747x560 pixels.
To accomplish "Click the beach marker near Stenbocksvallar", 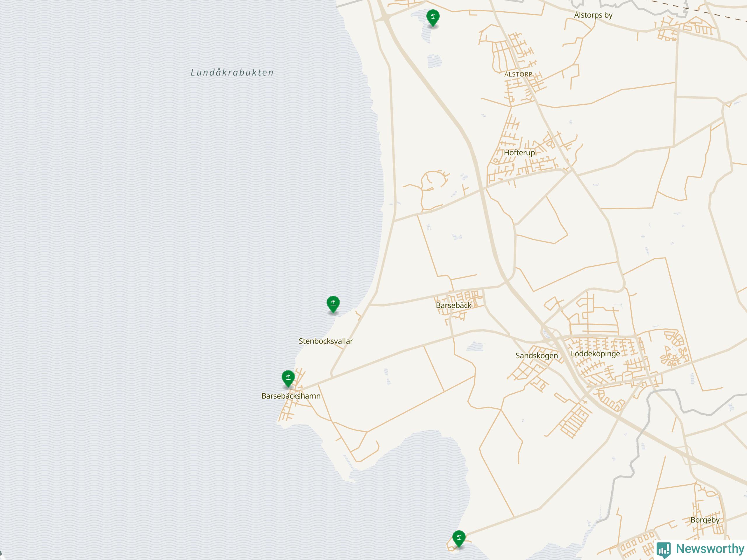I will point(333,304).
